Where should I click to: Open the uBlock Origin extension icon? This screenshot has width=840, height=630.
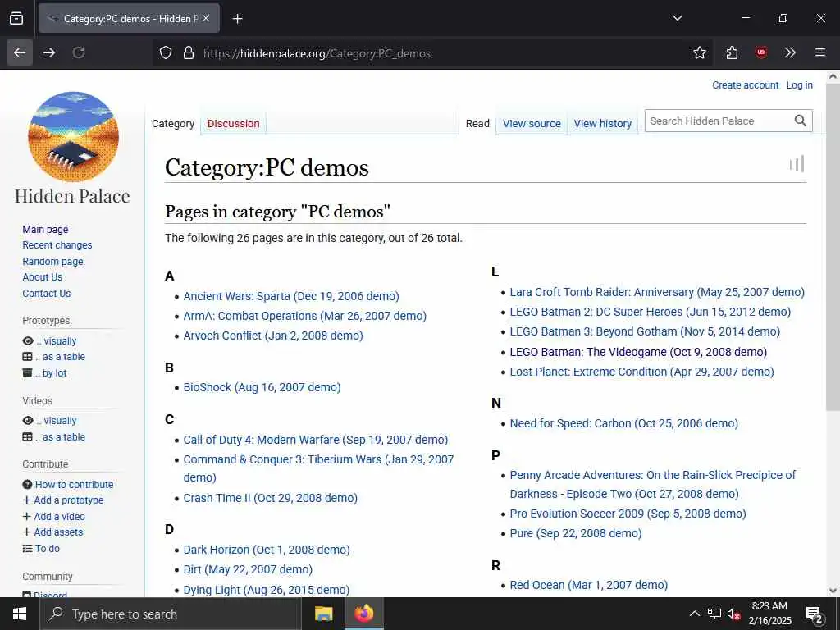[761, 52]
